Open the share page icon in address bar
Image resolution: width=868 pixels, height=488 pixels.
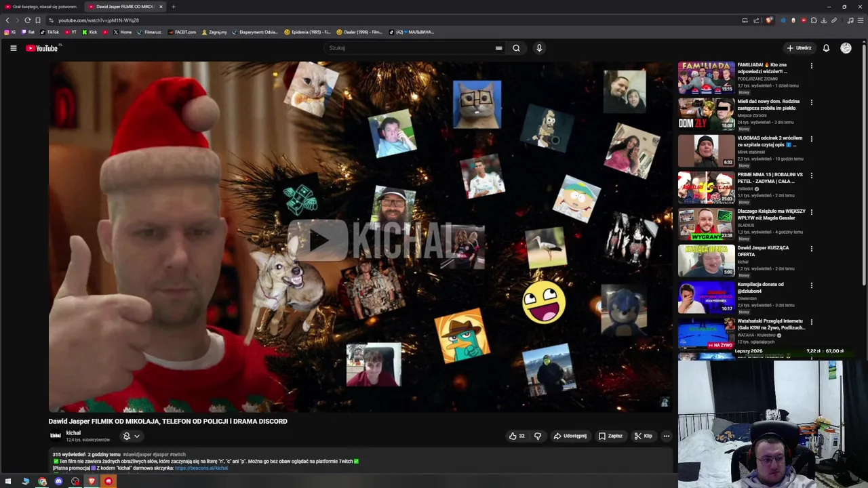(x=756, y=20)
